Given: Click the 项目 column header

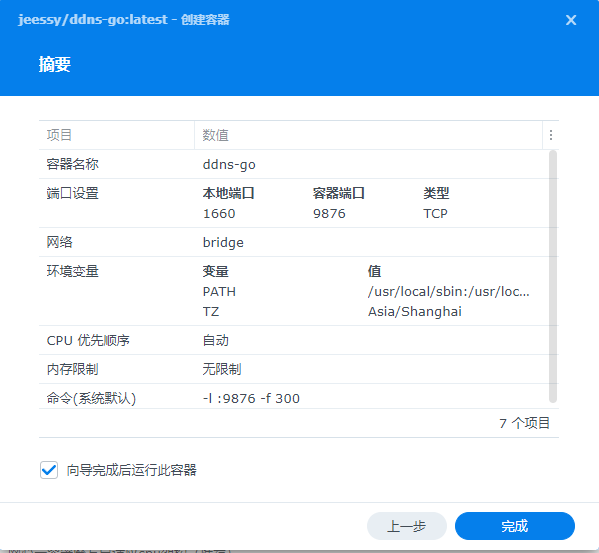Looking at the screenshot, I should [x=117, y=135].
